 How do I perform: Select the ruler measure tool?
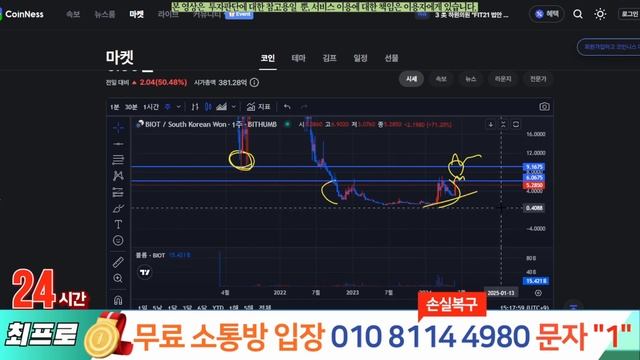(x=118, y=262)
